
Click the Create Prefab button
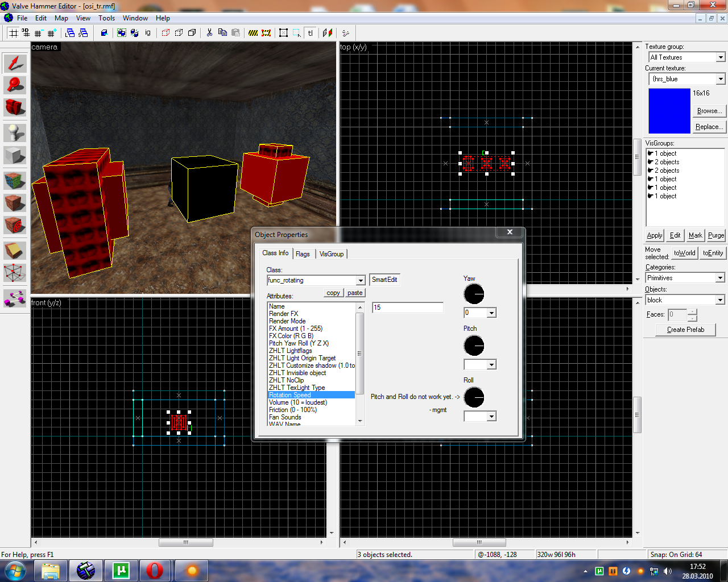click(685, 330)
